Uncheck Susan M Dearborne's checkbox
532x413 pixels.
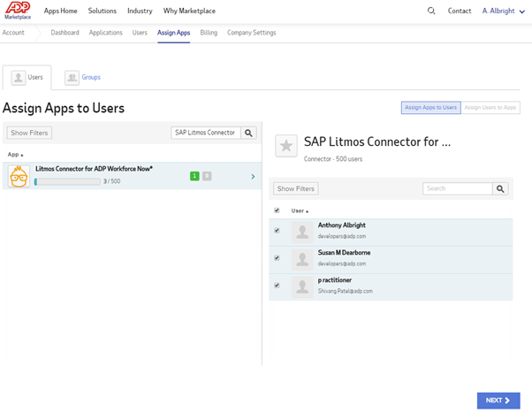[277, 257]
